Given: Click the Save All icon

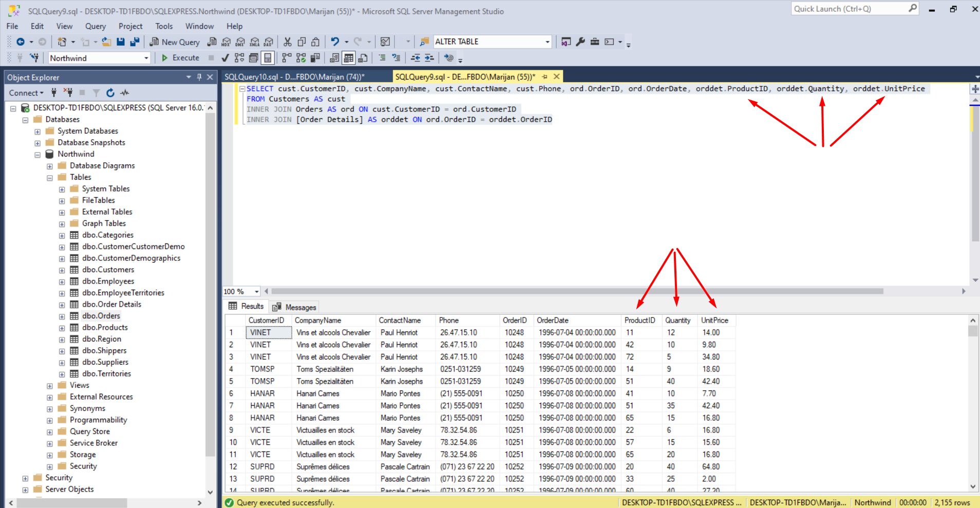Looking at the screenshot, I should click(135, 42).
